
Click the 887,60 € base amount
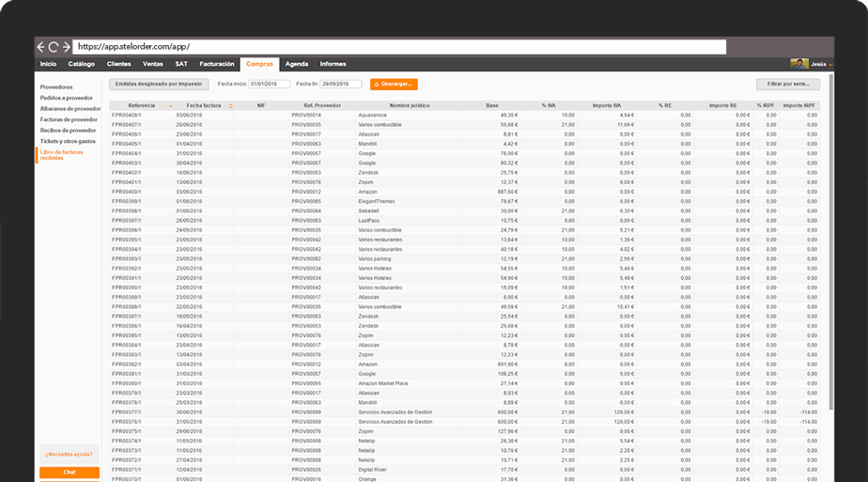click(507, 192)
